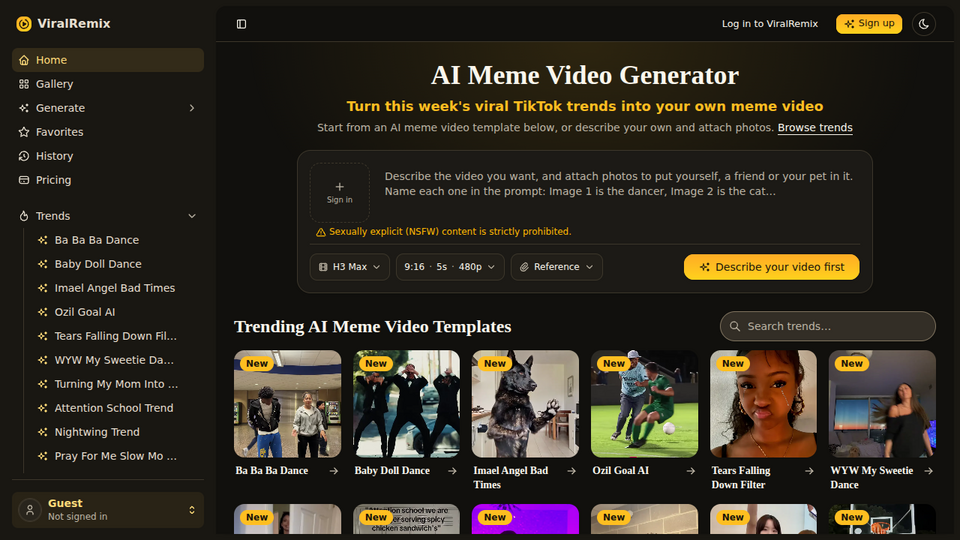Click the arrow next to Tears Falling Down Filter
Viewport: 960px width, 540px height.
tap(809, 471)
